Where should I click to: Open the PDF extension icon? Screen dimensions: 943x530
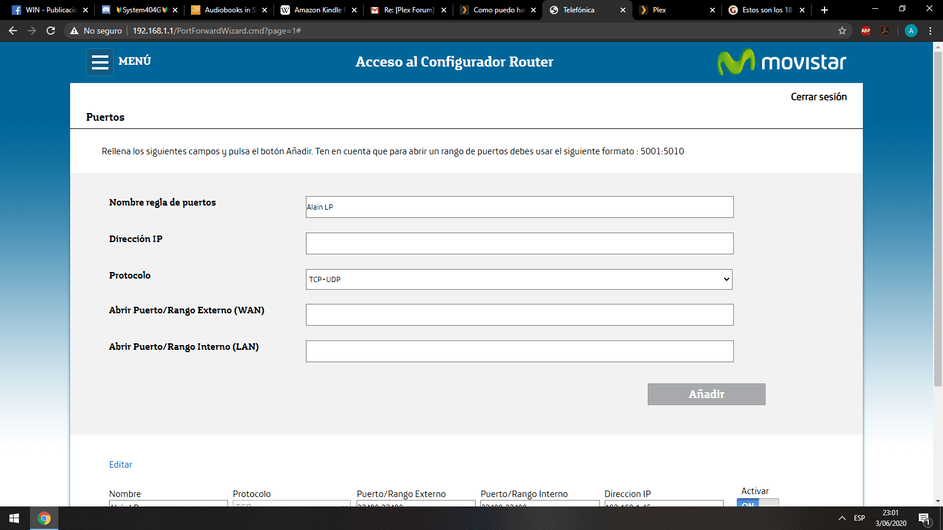[x=885, y=31]
